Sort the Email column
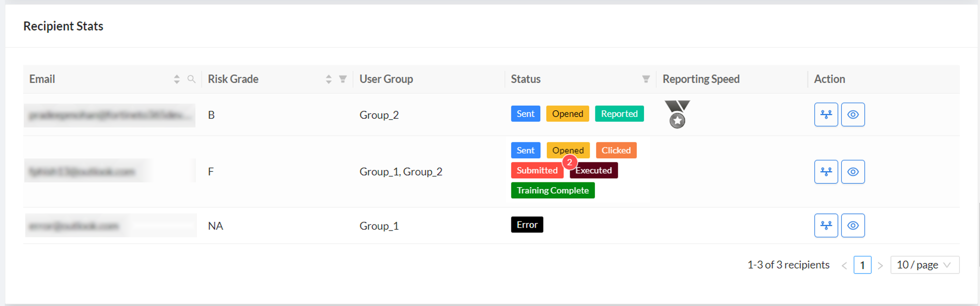This screenshot has width=980, height=306. (177, 79)
